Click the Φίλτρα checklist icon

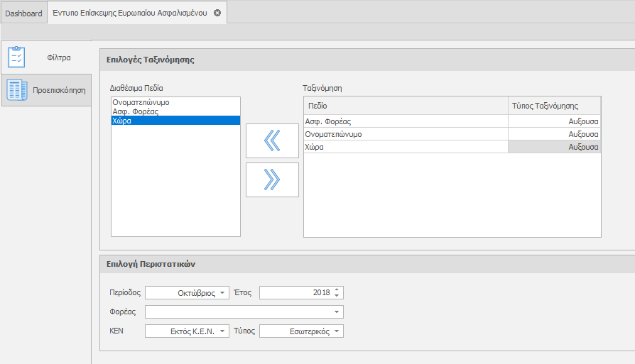16,57
